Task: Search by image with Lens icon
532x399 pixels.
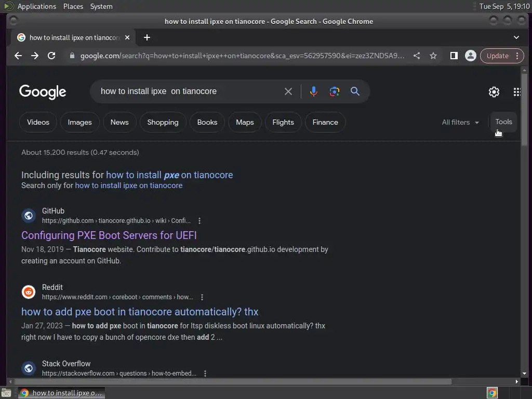Action: pos(335,91)
